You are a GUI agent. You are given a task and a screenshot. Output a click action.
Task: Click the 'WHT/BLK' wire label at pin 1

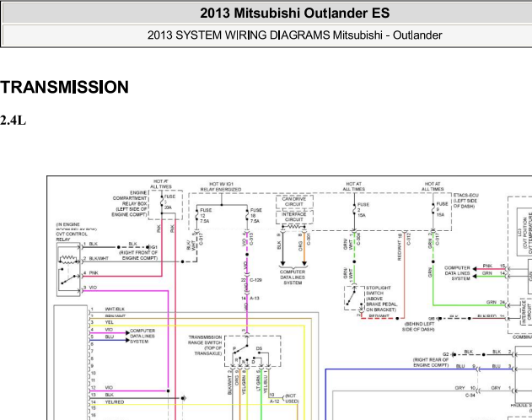[x=115, y=309]
